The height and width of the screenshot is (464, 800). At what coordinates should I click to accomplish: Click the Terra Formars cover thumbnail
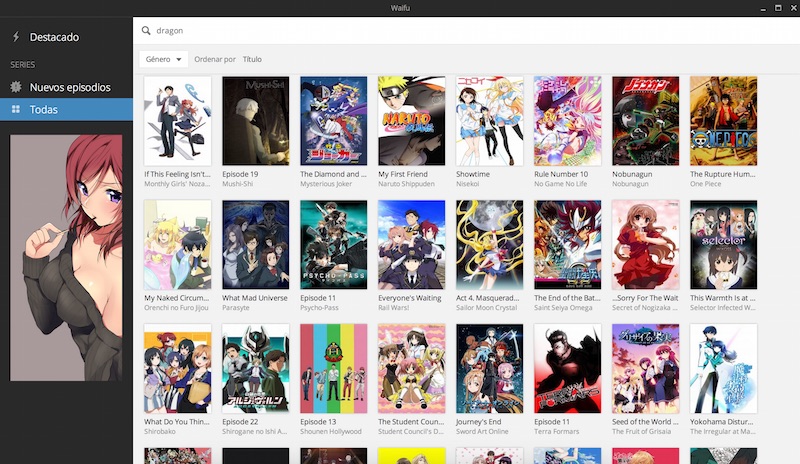[567, 369]
